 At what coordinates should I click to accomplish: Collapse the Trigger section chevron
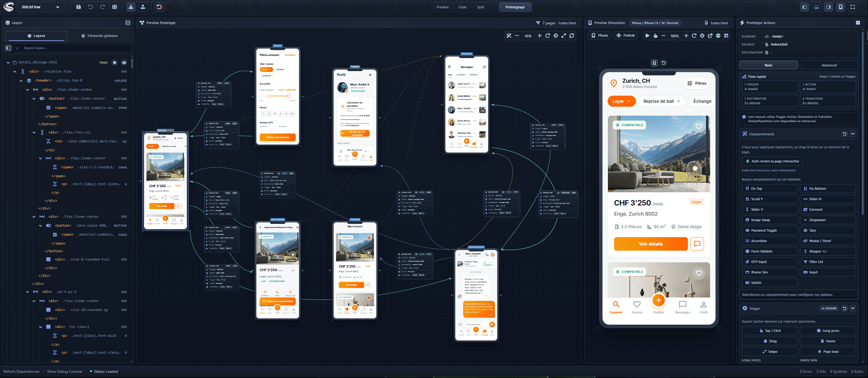pyautogui.click(x=853, y=308)
